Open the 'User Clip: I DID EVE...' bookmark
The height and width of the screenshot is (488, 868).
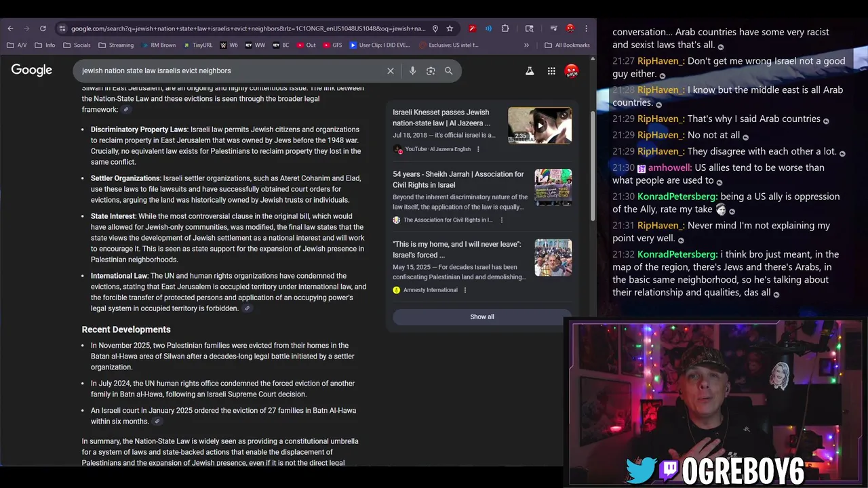tap(380, 45)
